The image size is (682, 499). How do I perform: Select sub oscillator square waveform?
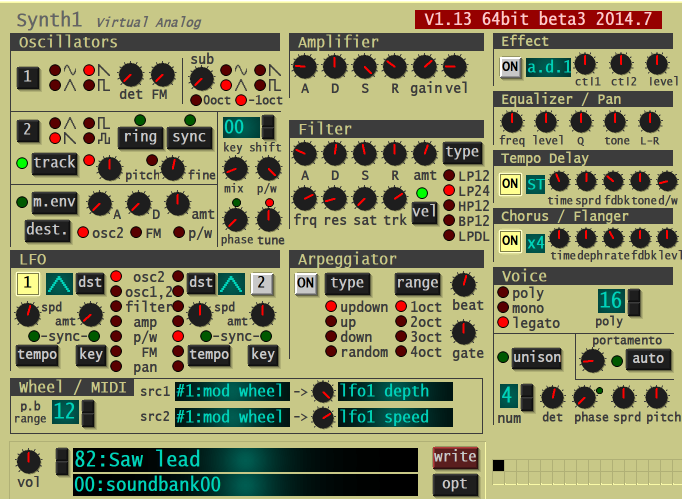pyautogui.click(x=260, y=85)
